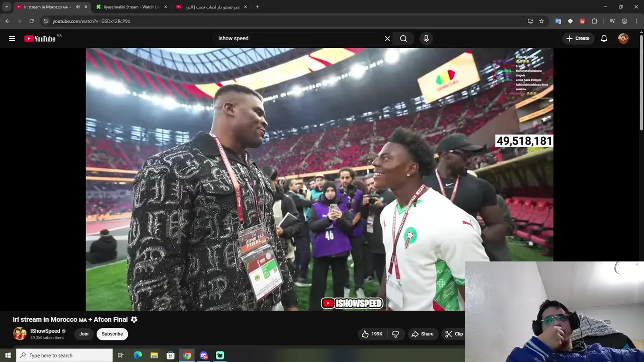
Task: Open Microsoft Store from taskbar
Action: (171, 355)
